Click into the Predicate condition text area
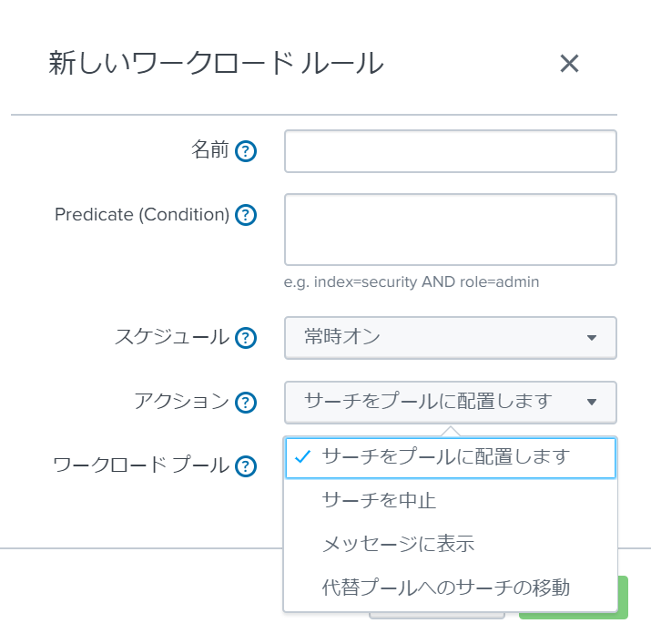The image size is (651, 644). coord(451,230)
